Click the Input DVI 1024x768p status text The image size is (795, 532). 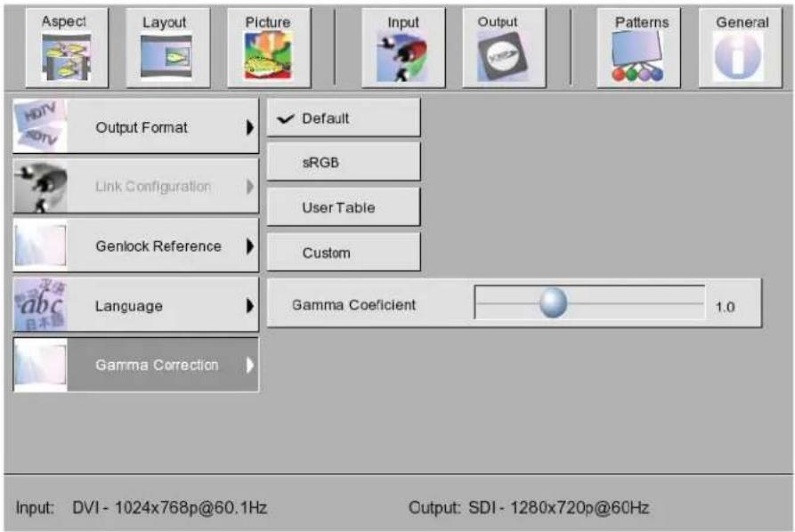pyautogui.click(x=142, y=507)
